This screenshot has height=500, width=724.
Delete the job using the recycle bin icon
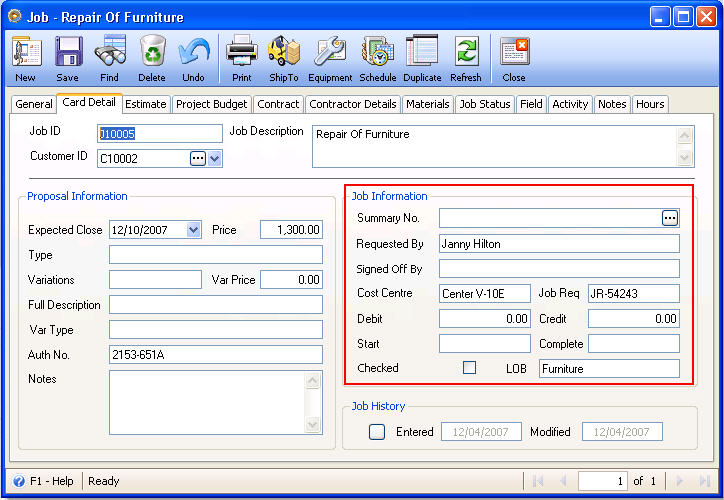(152, 56)
